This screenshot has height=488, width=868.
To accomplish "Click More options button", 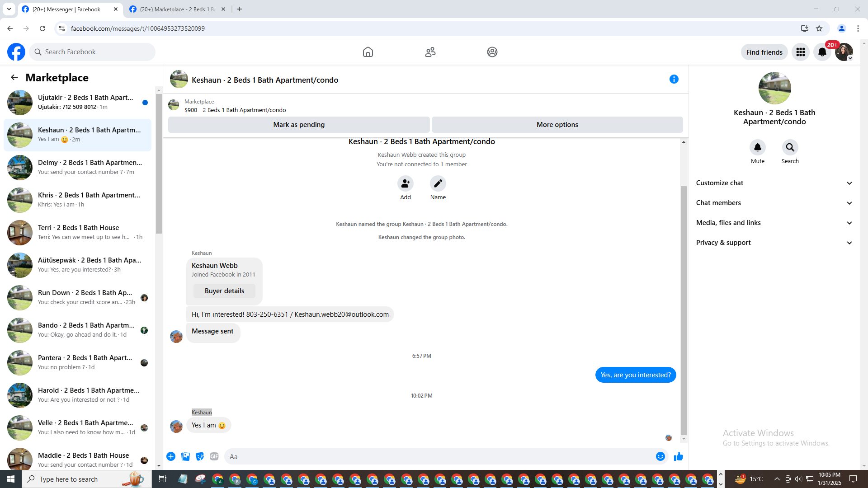I will pyautogui.click(x=557, y=125).
